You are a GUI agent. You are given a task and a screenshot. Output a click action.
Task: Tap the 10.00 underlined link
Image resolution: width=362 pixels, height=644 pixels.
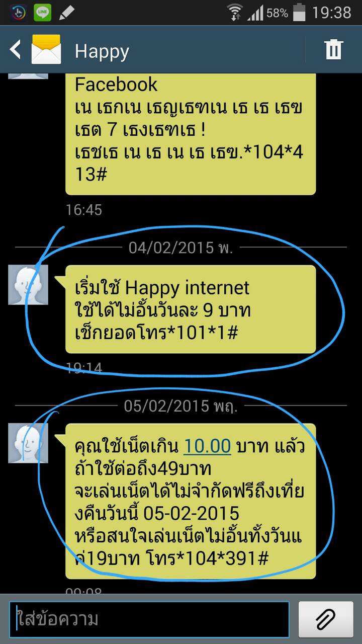207,446
